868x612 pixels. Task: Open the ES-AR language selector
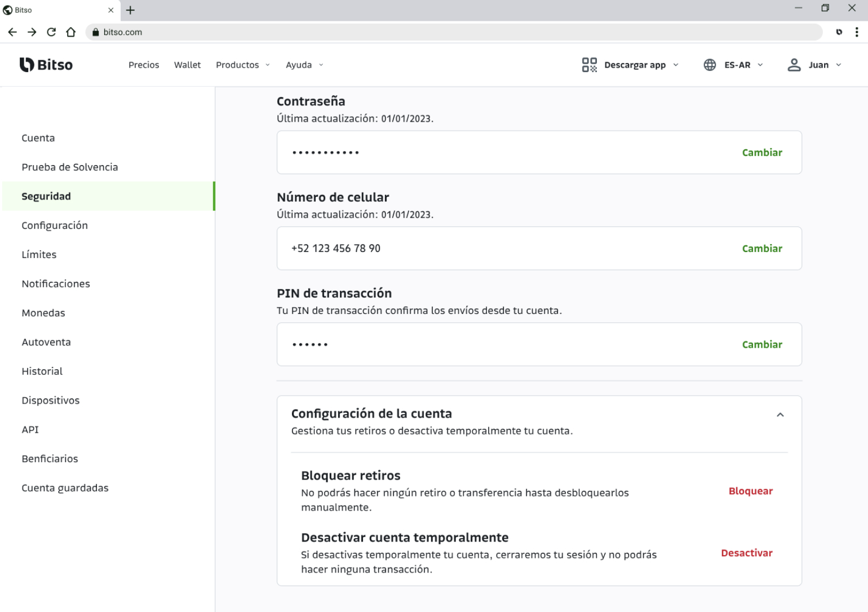(743, 65)
